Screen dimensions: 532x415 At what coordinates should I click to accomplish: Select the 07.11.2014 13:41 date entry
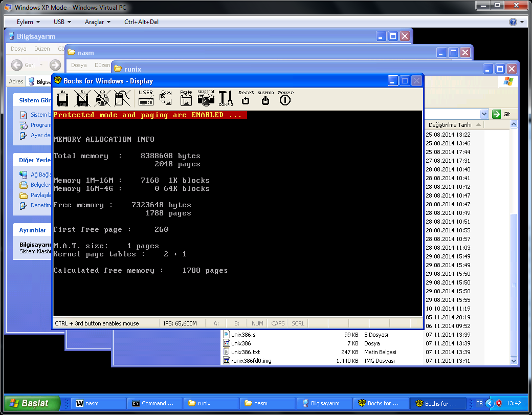point(448,361)
